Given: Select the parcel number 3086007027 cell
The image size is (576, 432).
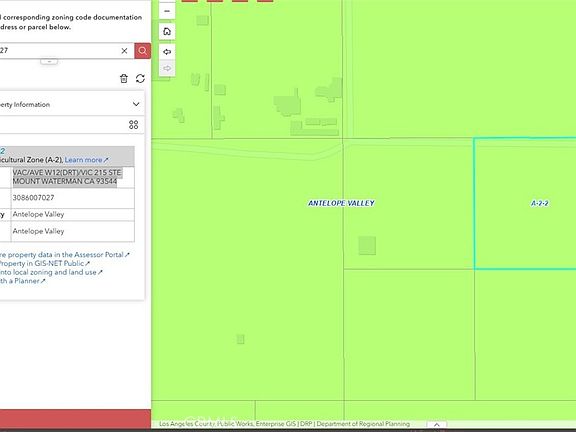Looking at the screenshot, I should 73,198.
